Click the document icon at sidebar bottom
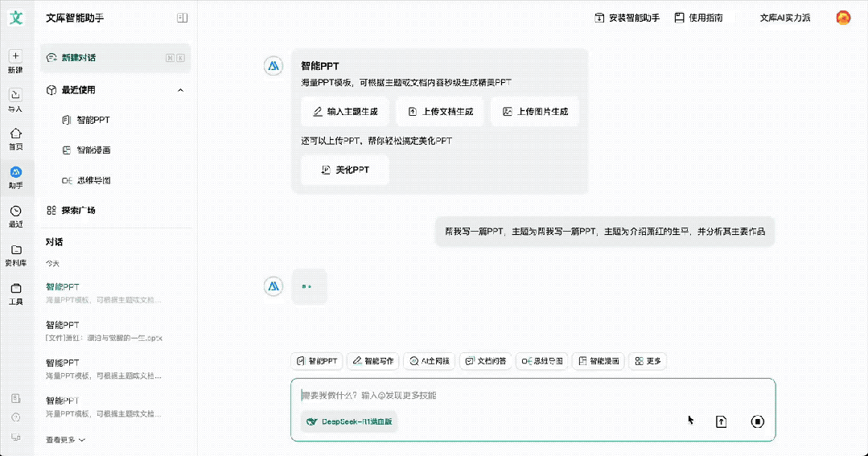Viewport: 868px width, 456px height. click(15, 398)
